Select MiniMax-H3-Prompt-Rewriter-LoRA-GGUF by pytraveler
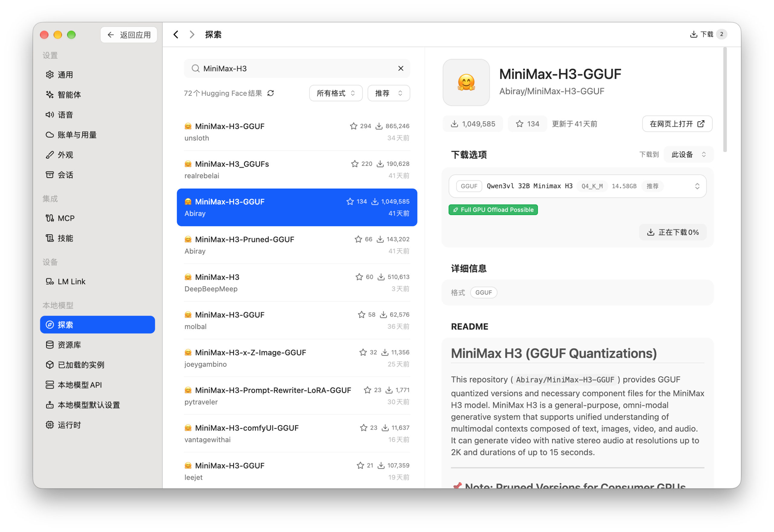774x532 pixels. pos(297,396)
